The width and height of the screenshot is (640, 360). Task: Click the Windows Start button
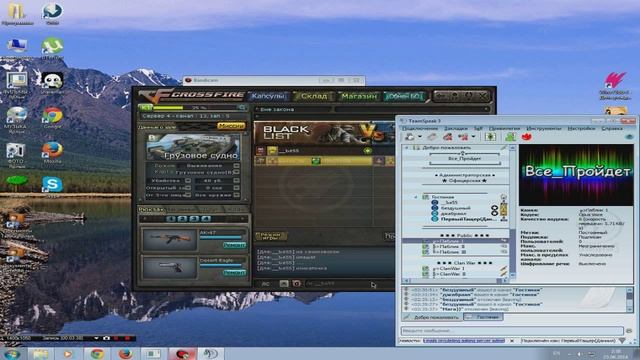click(x=11, y=353)
